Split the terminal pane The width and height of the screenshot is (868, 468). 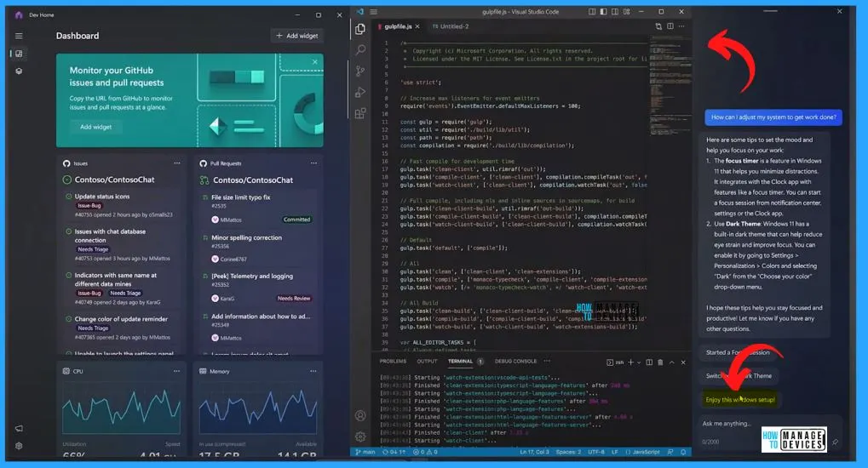pos(649,362)
